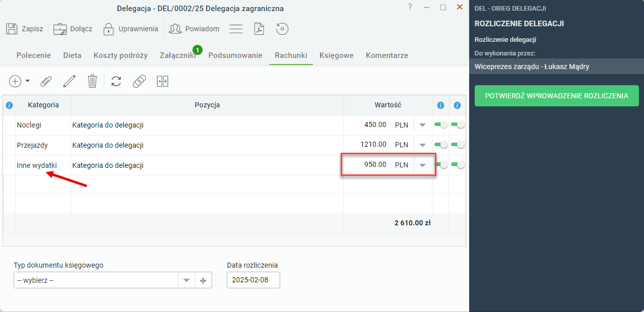
Task: Select Inne wydatki category cell
Action: tap(43, 165)
